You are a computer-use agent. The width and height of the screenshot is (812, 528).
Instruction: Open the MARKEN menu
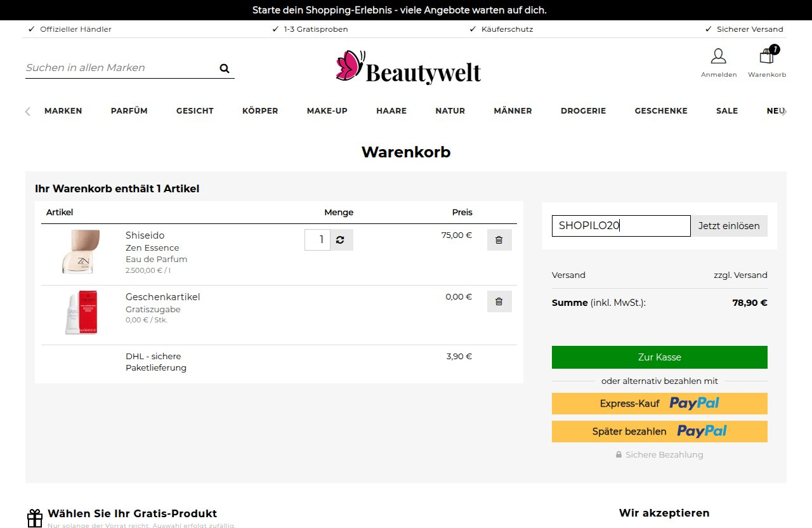pos(63,111)
